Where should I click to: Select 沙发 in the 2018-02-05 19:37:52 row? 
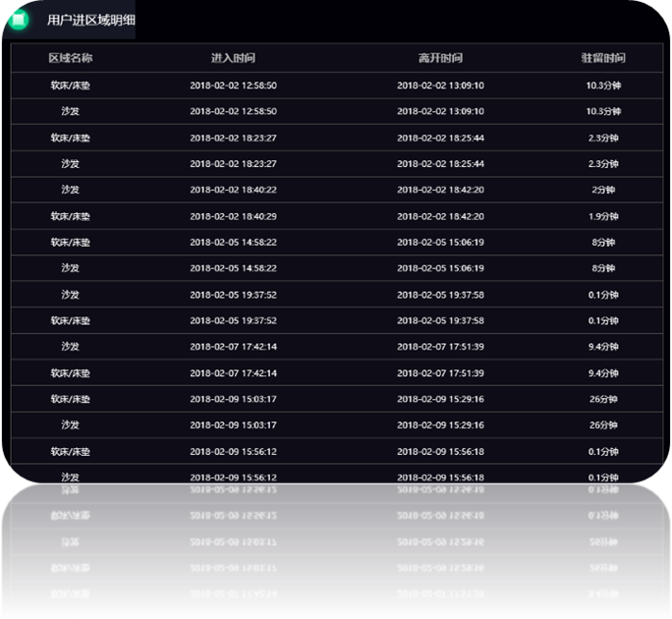(71, 295)
